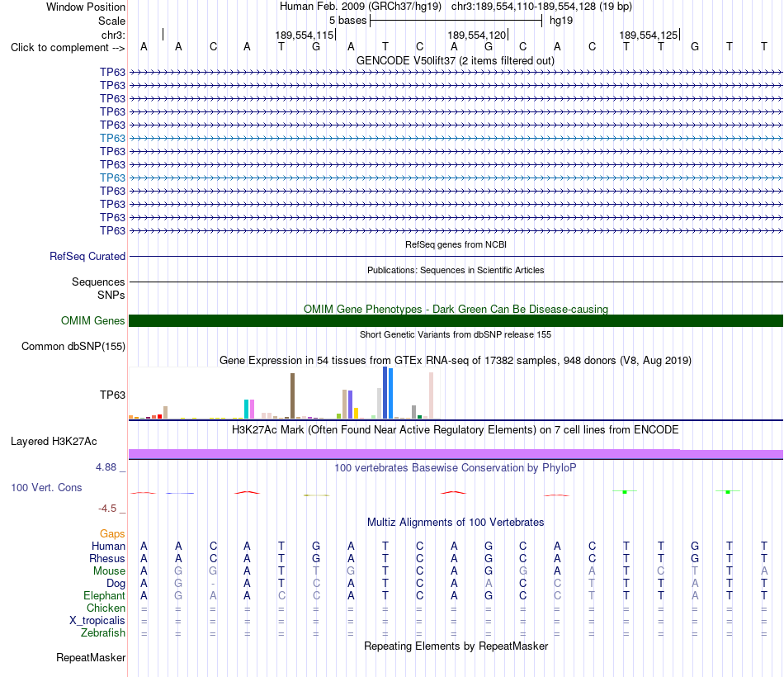Image resolution: width=784 pixels, height=677 pixels.
Task: Click the dark green OMIM gene bar
Action: [456, 320]
